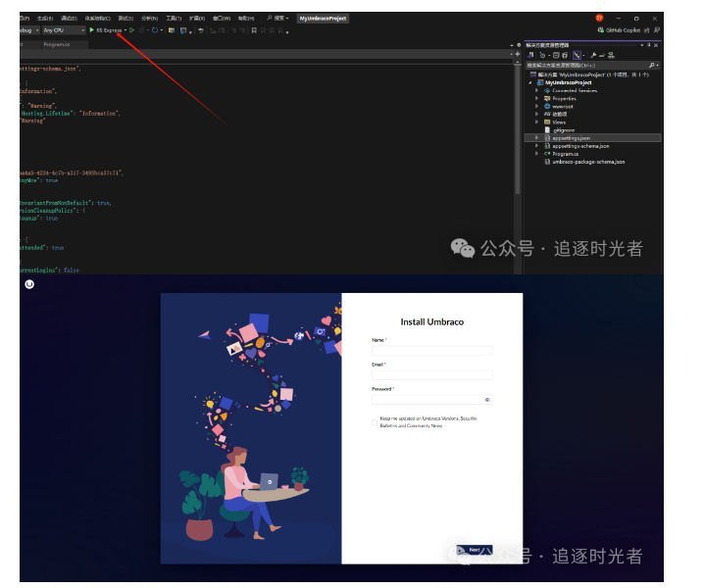Click the first icon on the Solution Explorer toolbar
This screenshot has height=588, width=704.
[530, 55]
